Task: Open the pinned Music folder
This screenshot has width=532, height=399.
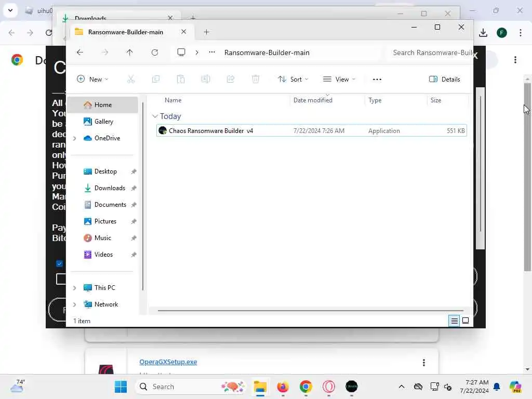Action: point(102,238)
